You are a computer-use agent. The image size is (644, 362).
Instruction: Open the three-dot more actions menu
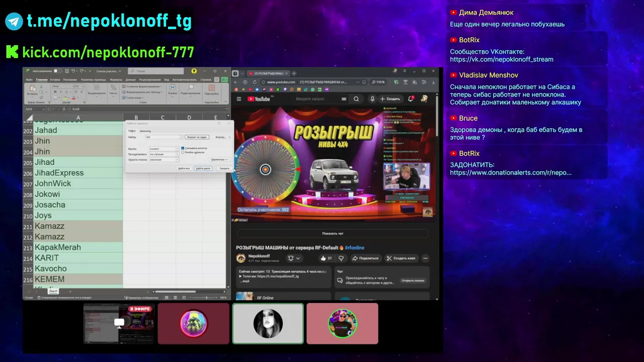pyautogui.click(x=425, y=258)
